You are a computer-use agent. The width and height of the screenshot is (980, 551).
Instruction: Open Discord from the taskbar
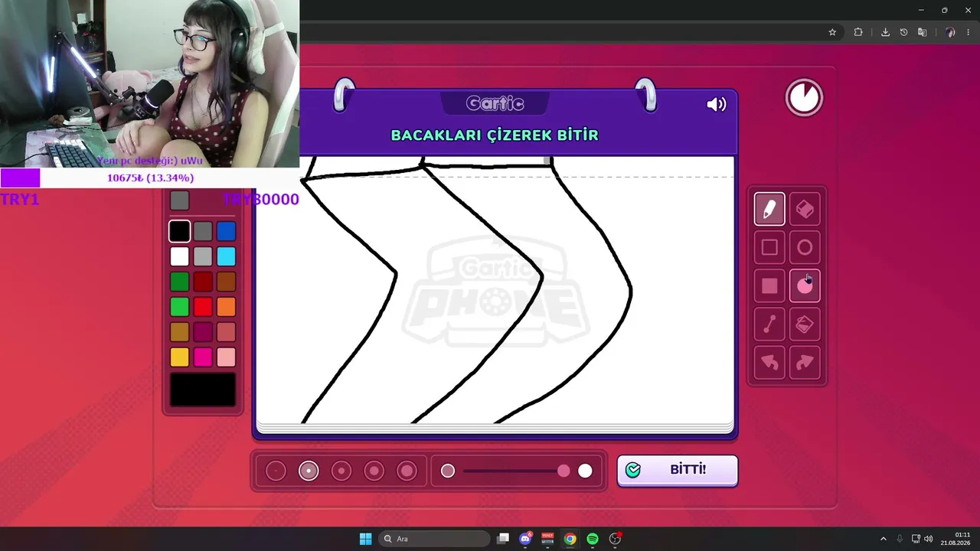click(x=525, y=539)
